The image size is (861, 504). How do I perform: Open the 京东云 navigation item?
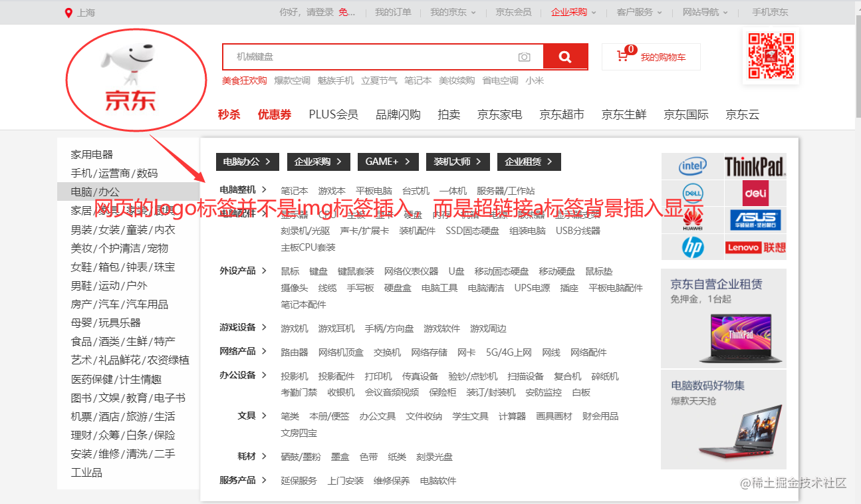pos(742,114)
